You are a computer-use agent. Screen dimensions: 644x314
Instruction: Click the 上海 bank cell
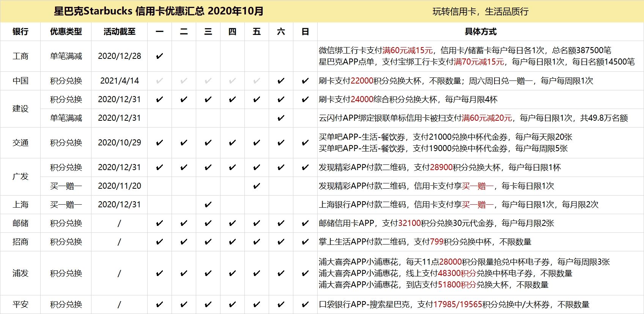[x=20, y=205]
